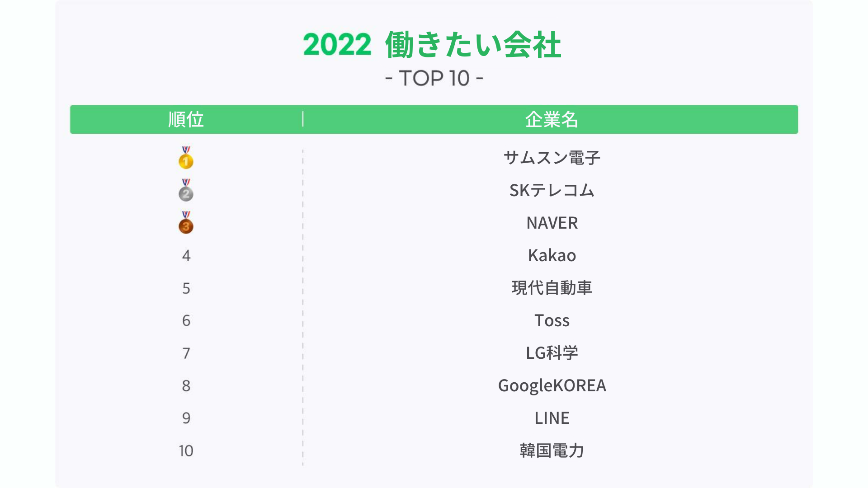Click the 2022 働きたい会社 title
This screenshot has width=868, height=488.
pyautogui.click(x=432, y=45)
